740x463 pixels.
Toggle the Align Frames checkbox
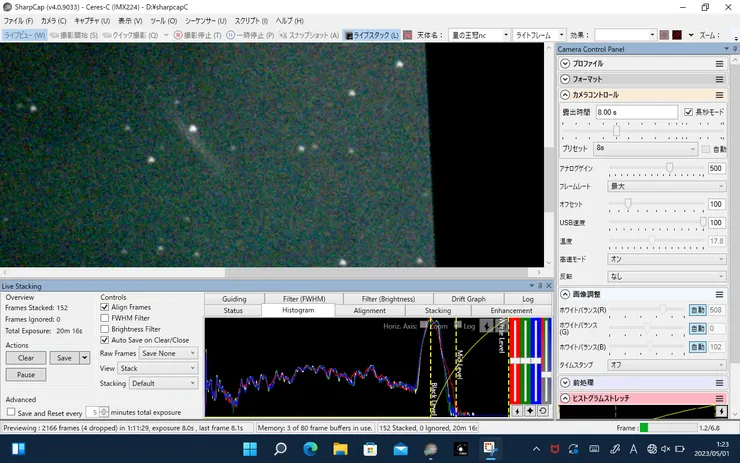(x=105, y=307)
